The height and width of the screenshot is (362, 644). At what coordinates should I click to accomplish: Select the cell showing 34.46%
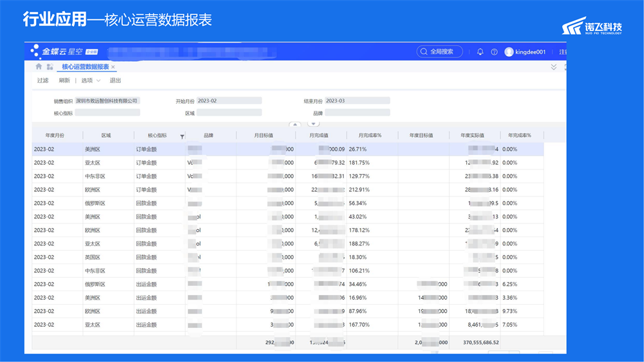pos(372,284)
